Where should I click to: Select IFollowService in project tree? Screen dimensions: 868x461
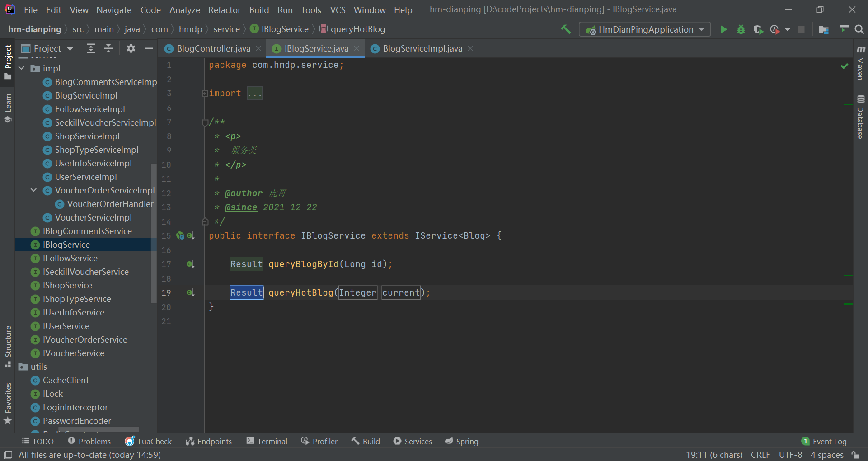pyautogui.click(x=70, y=258)
